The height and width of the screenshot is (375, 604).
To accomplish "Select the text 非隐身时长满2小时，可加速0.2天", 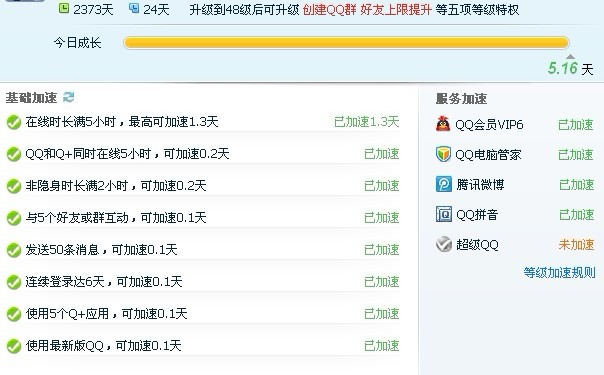I will (116, 186).
